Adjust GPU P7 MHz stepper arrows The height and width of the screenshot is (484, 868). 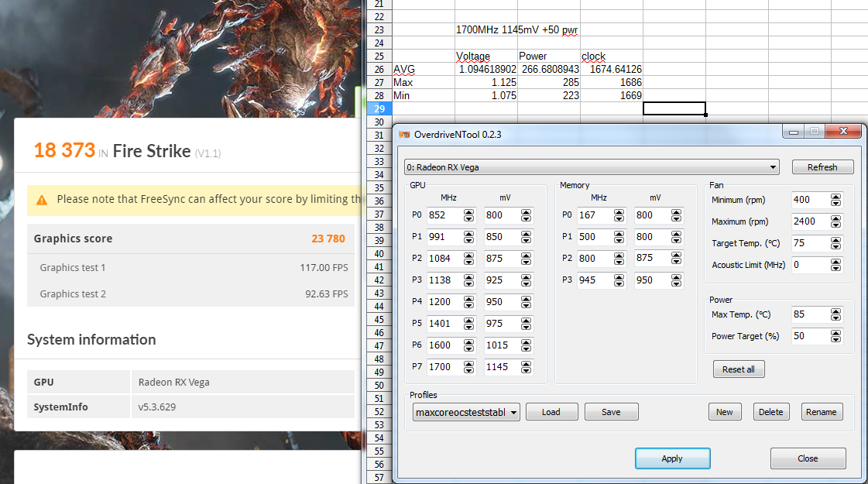click(469, 366)
